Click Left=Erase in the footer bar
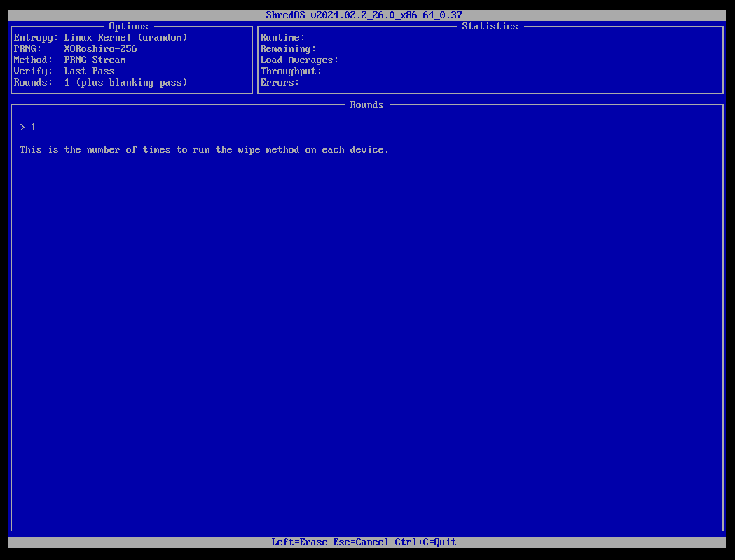The image size is (735, 560). 299,542
